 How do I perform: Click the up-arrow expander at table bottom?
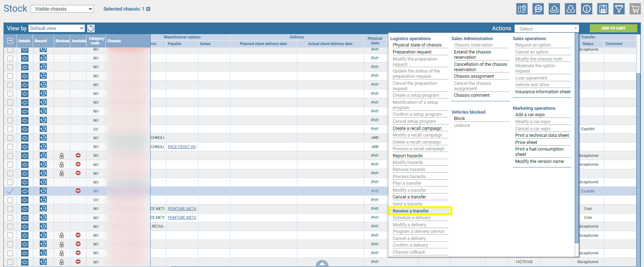(x=322, y=263)
